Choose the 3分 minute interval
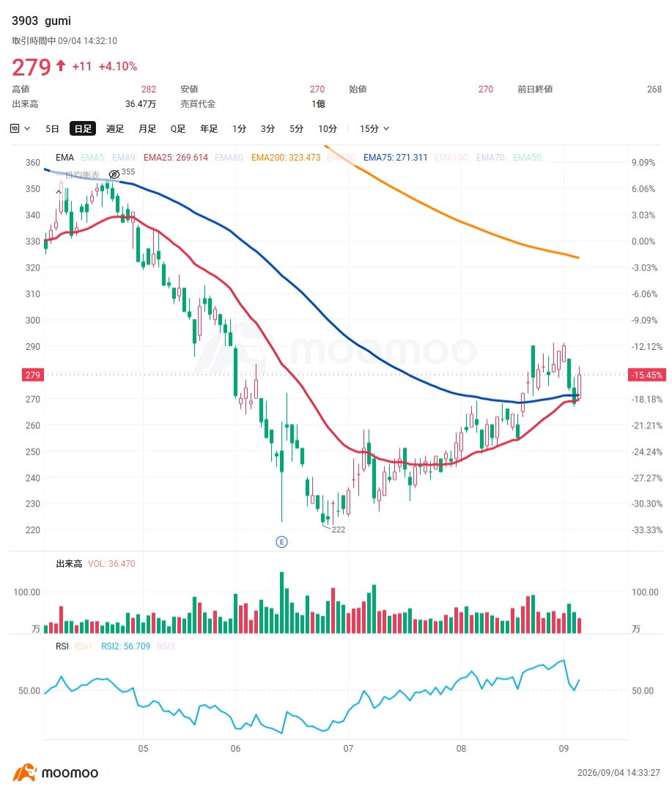Image resolution: width=672 pixels, height=792 pixels. tap(267, 129)
